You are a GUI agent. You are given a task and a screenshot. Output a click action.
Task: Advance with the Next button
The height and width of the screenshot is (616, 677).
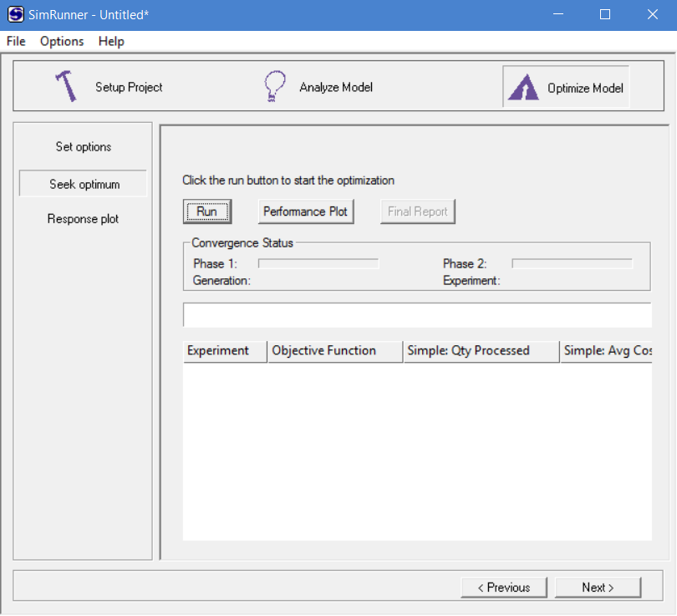pyautogui.click(x=598, y=588)
